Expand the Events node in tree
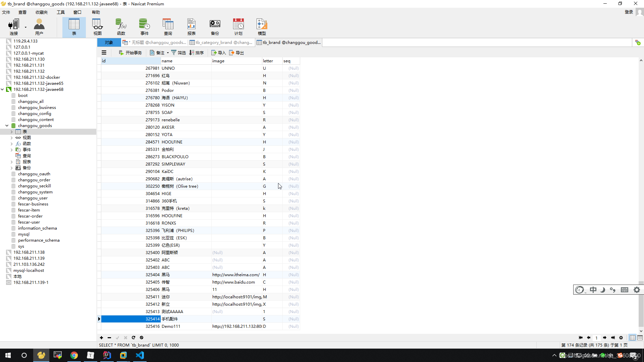The image size is (644, 362). [12, 150]
